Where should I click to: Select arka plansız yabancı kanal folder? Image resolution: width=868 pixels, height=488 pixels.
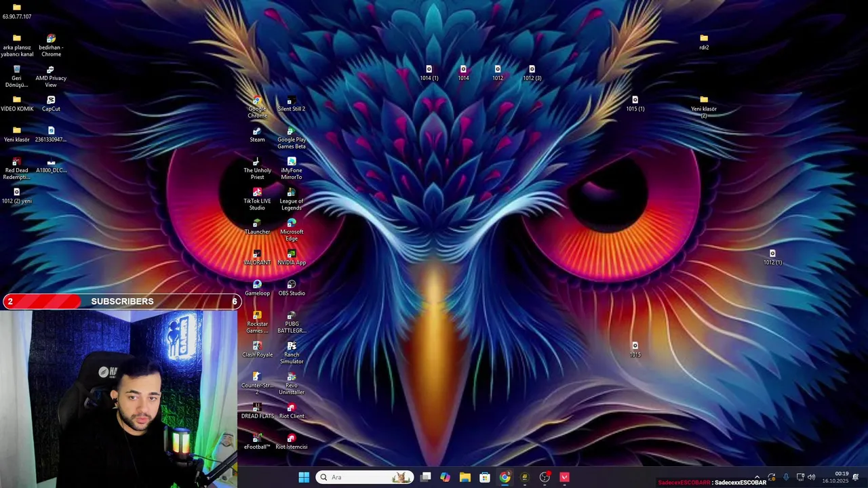coord(17,46)
